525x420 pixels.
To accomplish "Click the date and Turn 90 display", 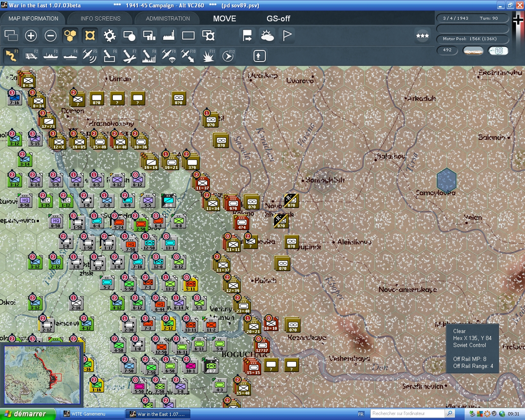I will pyautogui.click(x=472, y=18).
